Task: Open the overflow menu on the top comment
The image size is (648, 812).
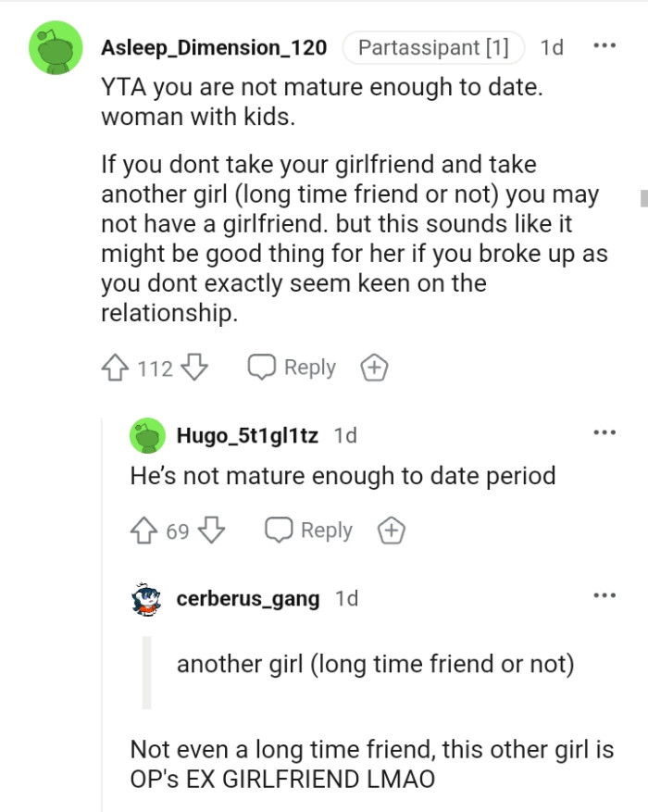Action: tap(605, 45)
